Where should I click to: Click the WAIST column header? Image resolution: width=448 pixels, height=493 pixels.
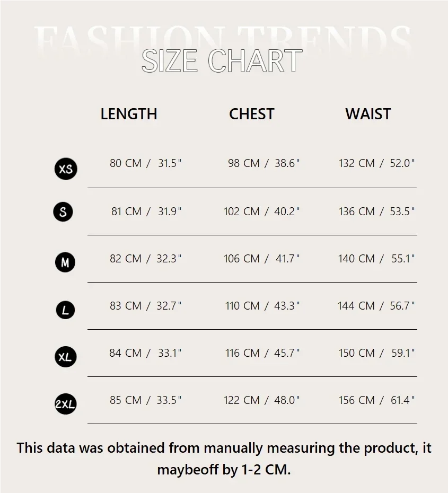[x=368, y=114]
